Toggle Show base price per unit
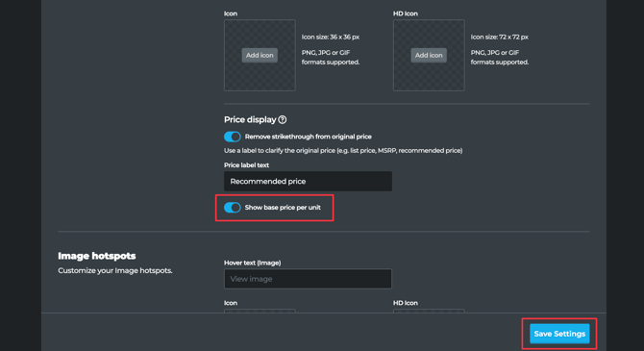644x351 pixels. click(x=232, y=208)
